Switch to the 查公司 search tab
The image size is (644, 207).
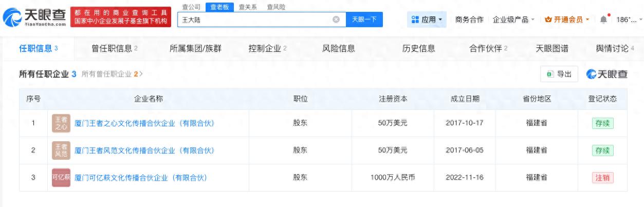tap(191, 7)
